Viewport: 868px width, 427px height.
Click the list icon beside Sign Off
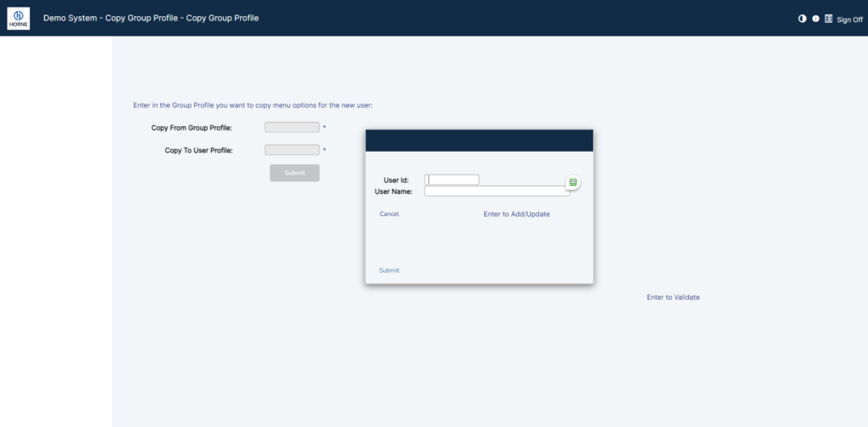pos(829,19)
